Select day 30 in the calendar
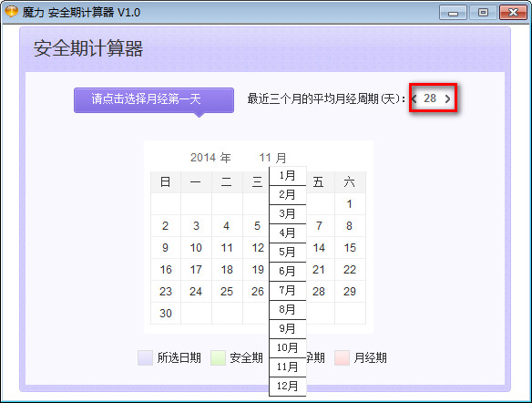Viewport: 532px width, 403px height. tap(166, 313)
